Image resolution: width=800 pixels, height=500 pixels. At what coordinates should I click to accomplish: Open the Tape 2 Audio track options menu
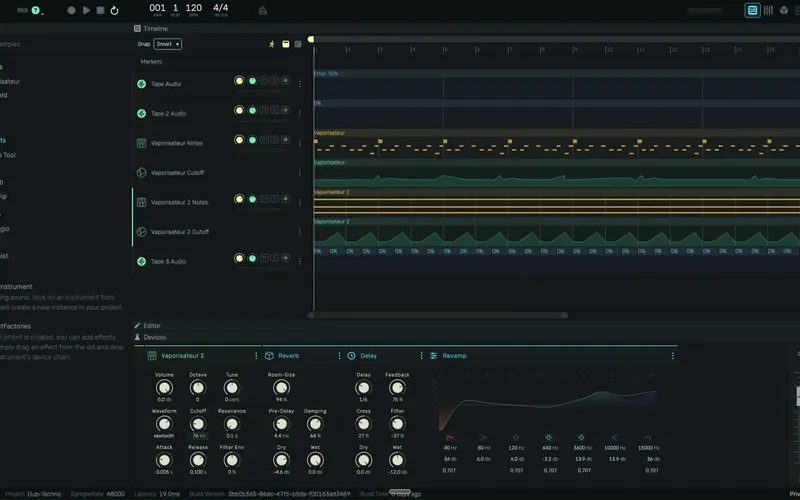pyautogui.click(x=299, y=113)
